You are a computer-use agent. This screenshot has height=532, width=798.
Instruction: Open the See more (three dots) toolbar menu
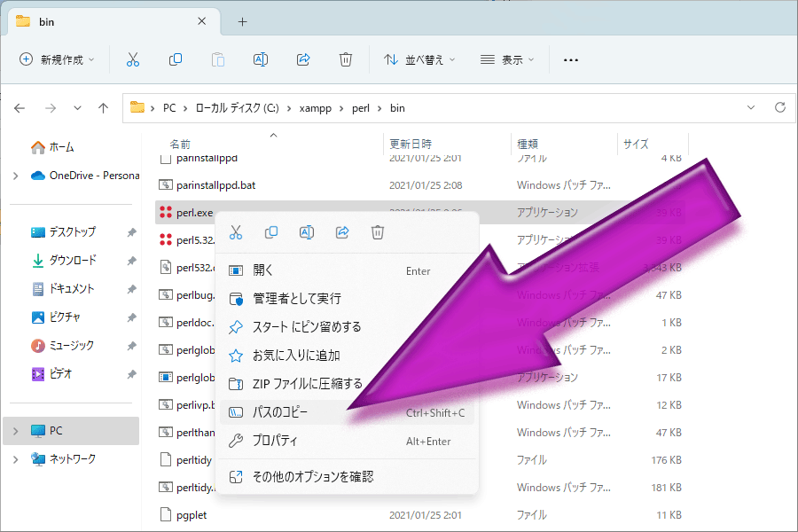[571, 60]
